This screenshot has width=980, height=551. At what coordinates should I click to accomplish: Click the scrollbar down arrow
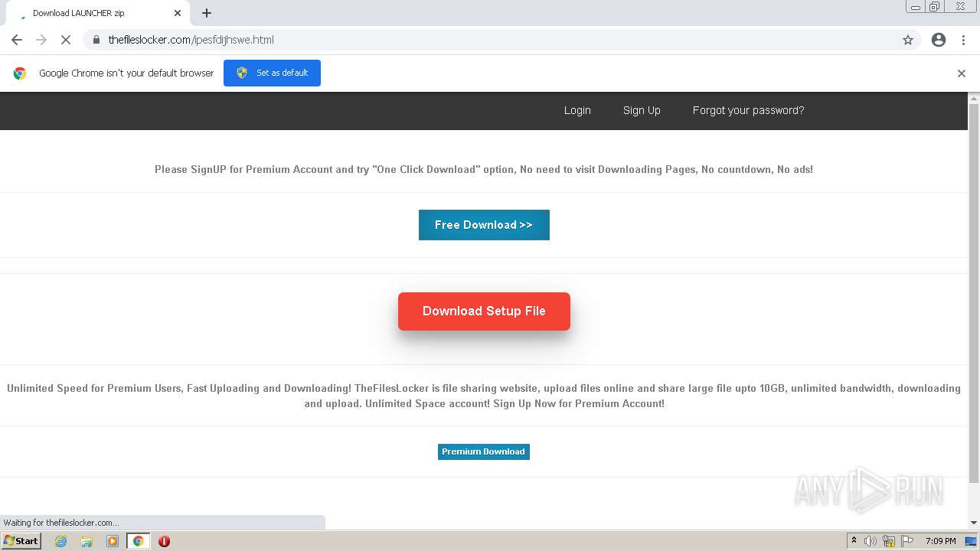pyautogui.click(x=974, y=523)
